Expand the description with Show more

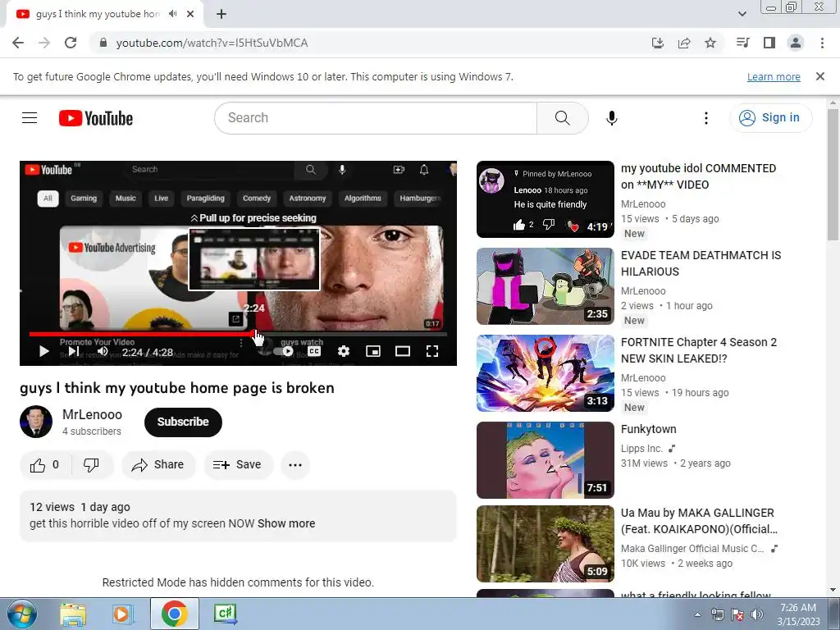pyautogui.click(x=286, y=523)
